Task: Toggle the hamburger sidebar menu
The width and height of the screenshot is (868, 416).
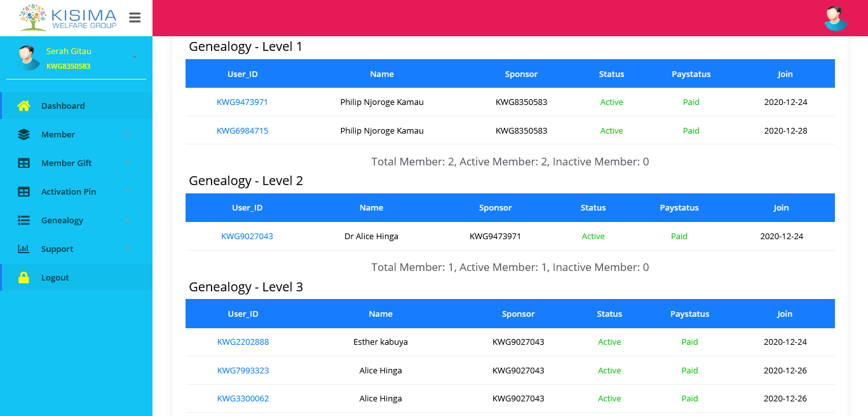Action: 135,18
